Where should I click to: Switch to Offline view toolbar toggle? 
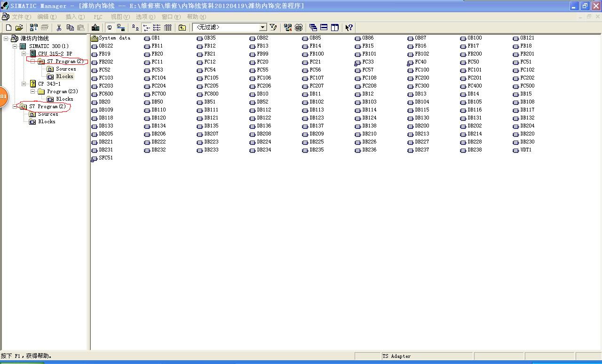click(110, 28)
